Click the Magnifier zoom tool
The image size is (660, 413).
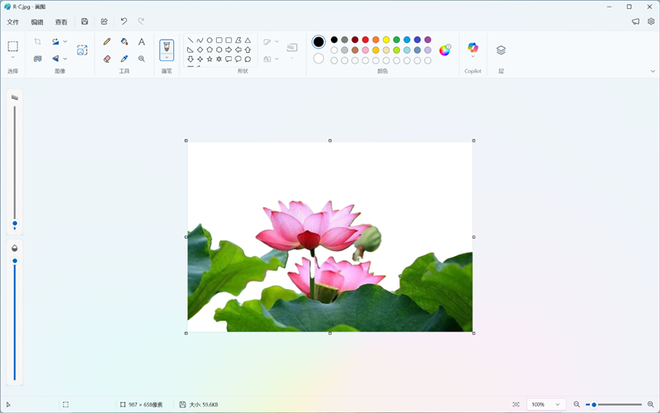point(141,59)
